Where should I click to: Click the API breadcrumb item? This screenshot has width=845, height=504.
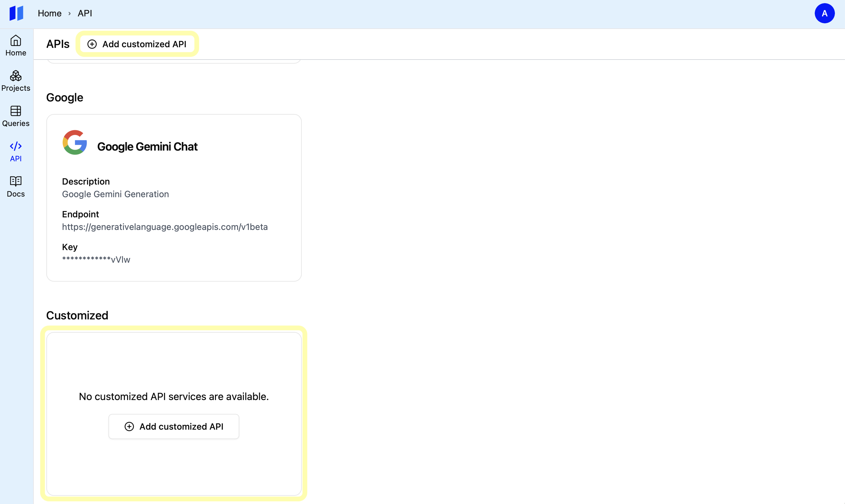pyautogui.click(x=84, y=14)
